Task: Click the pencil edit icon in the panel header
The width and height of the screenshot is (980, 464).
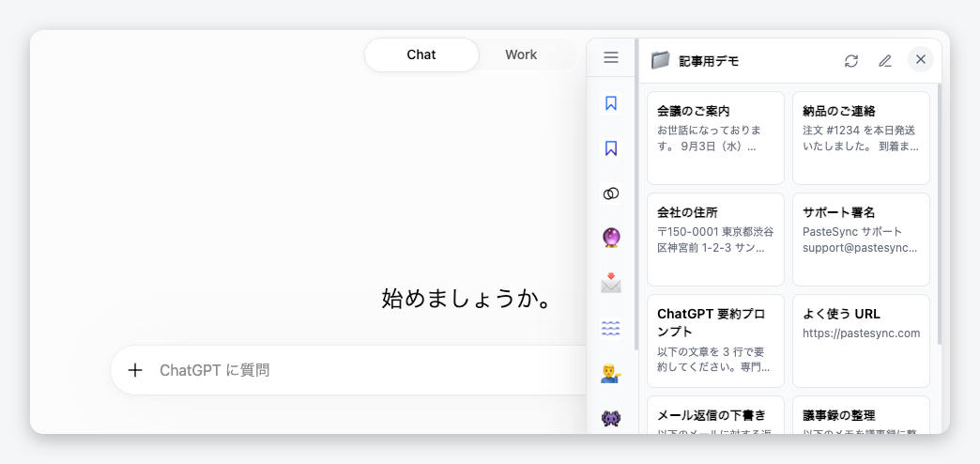Action: pyautogui.click(x=885, y=61)
